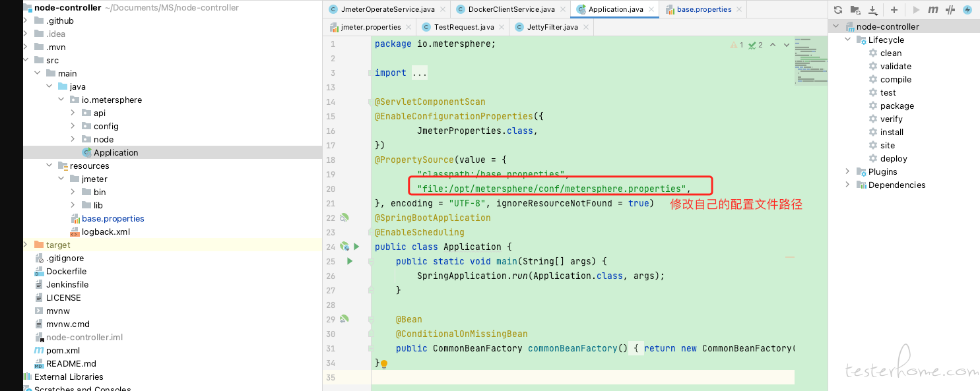Screen dimensions: 980x391
Task: Expand the folded import block on line 3
Action: tap(420, 73)
